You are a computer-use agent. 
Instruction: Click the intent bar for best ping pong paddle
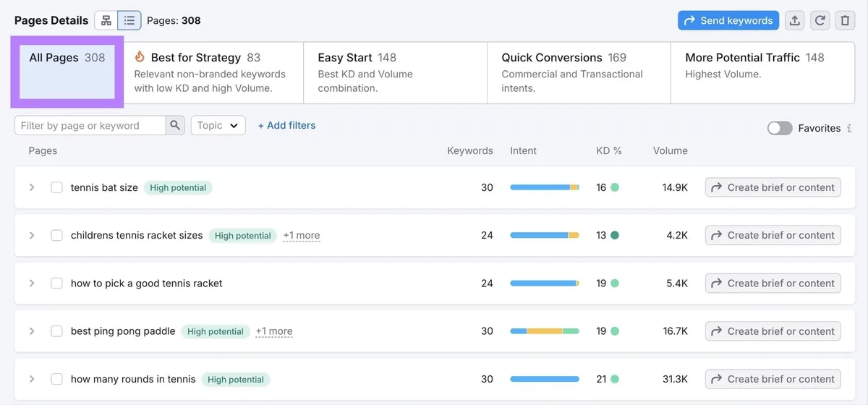(x=545, y=331)
